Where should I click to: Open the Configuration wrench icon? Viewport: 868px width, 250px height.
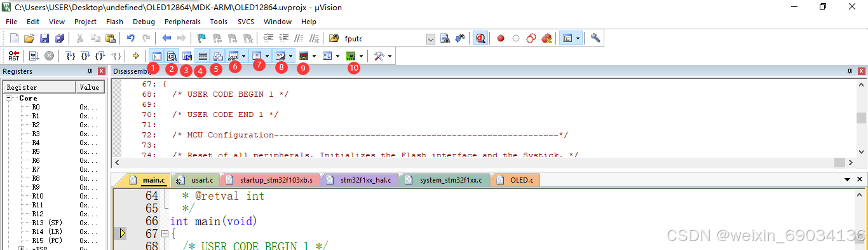(x=595, y=38)
